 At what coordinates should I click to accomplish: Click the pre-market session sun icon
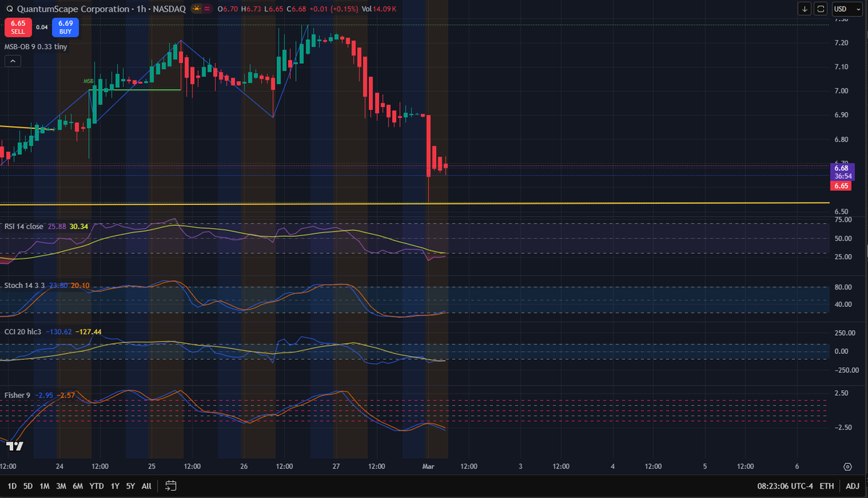pyautogui.click(x=195, y=9)
